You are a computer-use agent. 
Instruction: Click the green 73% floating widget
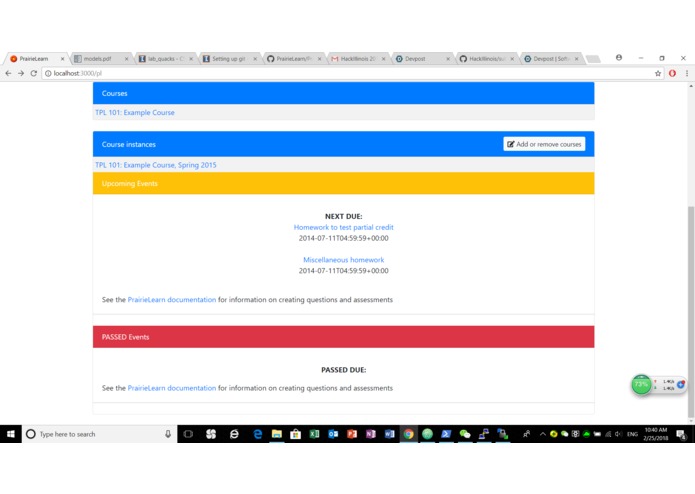pyautogui.click(x=641, y=385)
